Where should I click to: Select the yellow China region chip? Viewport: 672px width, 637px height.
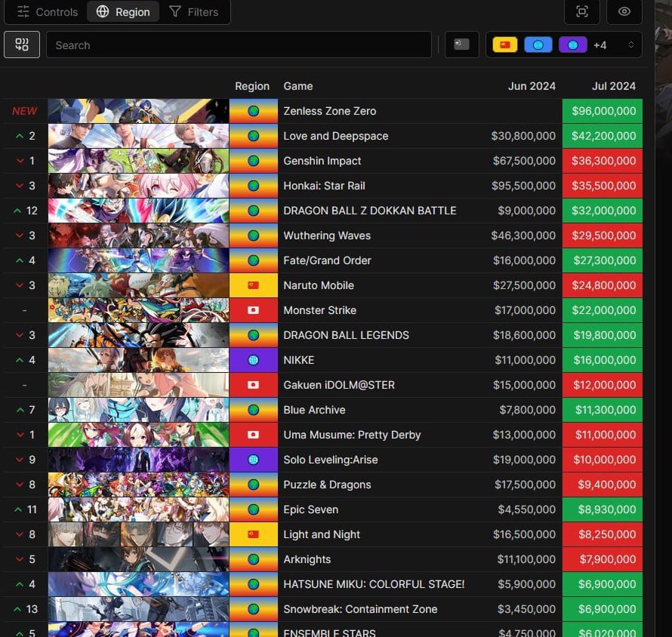point(505,45)
